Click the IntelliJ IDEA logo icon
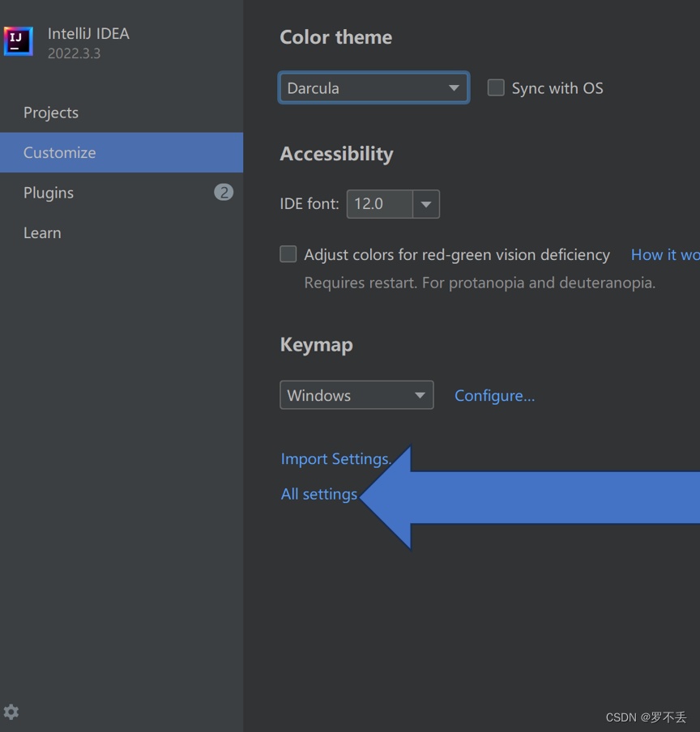This screenshot has width=700, height=732. click(18, 41)
